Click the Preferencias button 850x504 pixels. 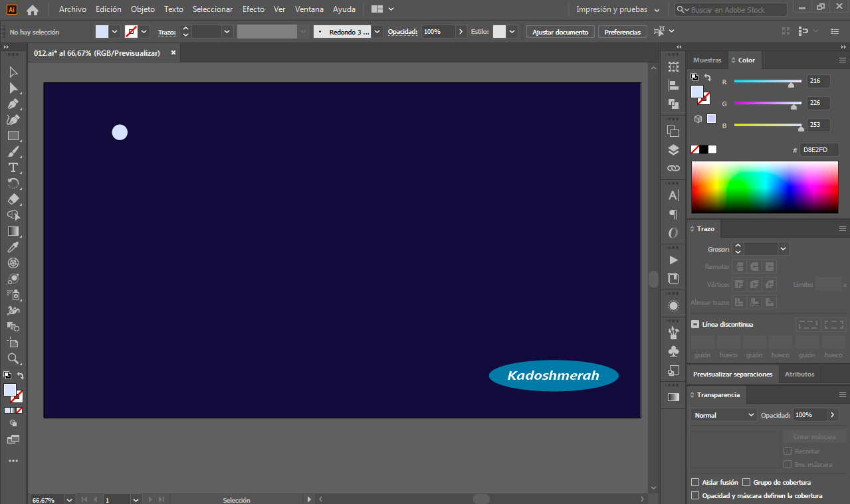click(623, 32)
